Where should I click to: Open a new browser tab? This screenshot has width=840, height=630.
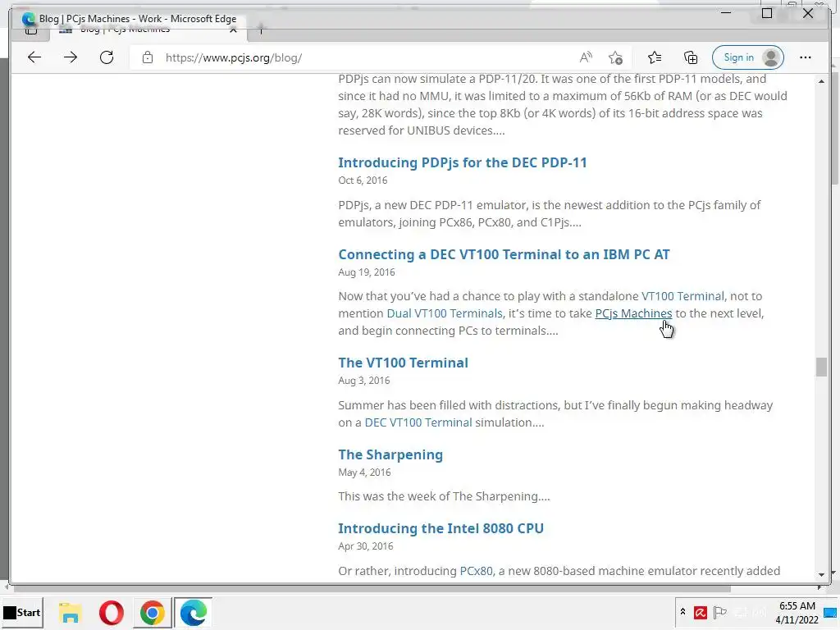pyautogui.click(x=261, y=30)
